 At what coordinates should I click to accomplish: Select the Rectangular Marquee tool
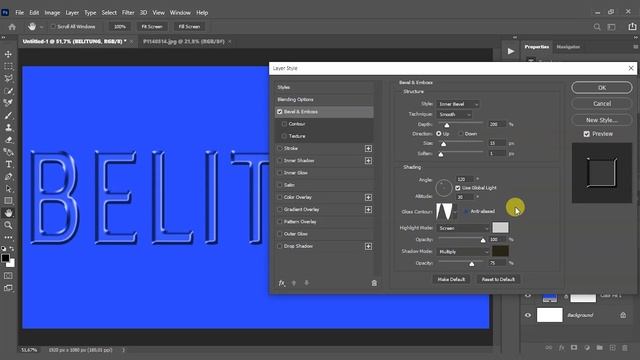[x=8, y=66]
